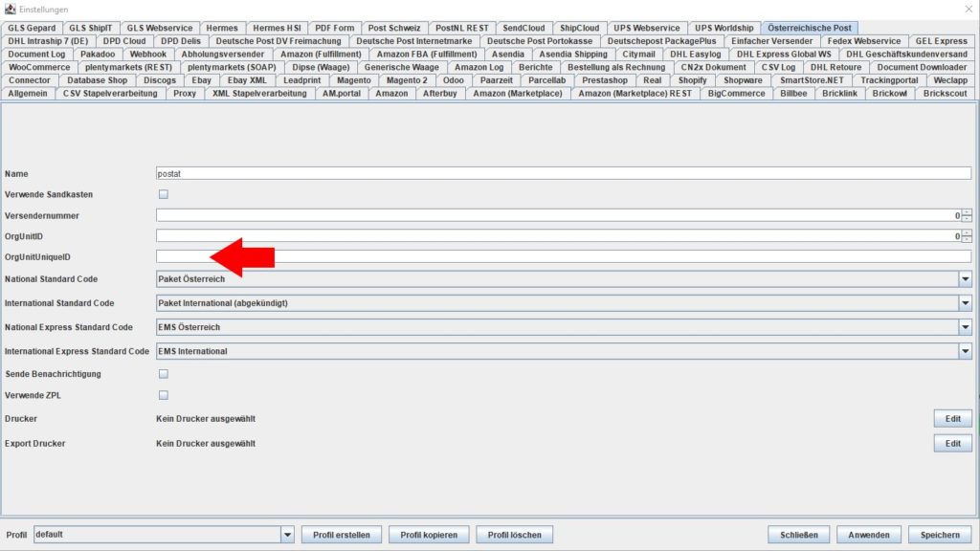Open the Deutsche Post Internetmarke tab
Screen dimensions: 980x551
(413, 41)
